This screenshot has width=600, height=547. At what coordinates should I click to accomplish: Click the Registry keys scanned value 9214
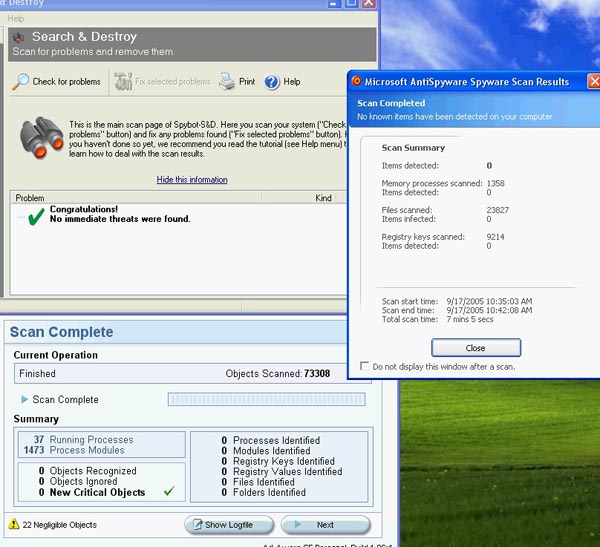click(495, 237)
